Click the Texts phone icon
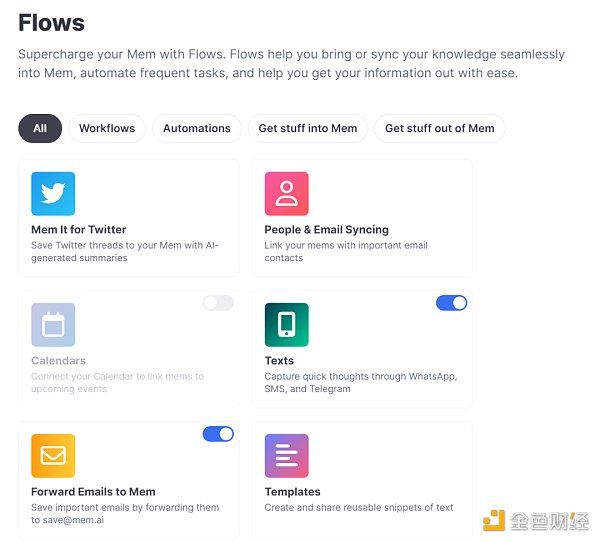 tap(286, 325)
